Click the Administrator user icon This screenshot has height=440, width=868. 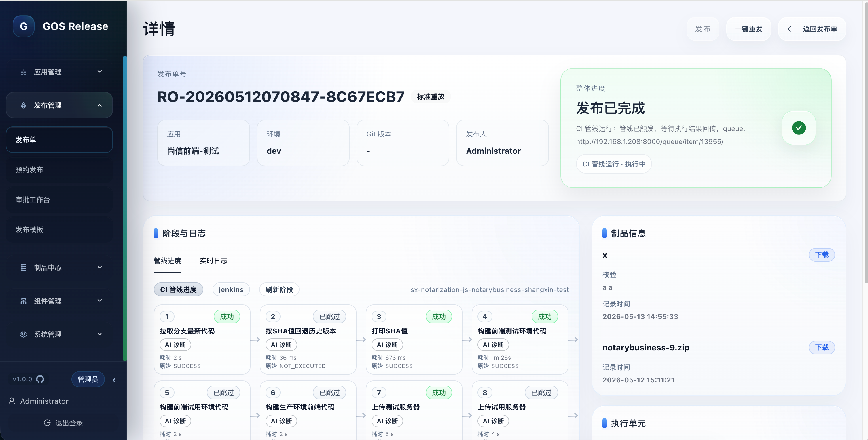click(12, 401)
